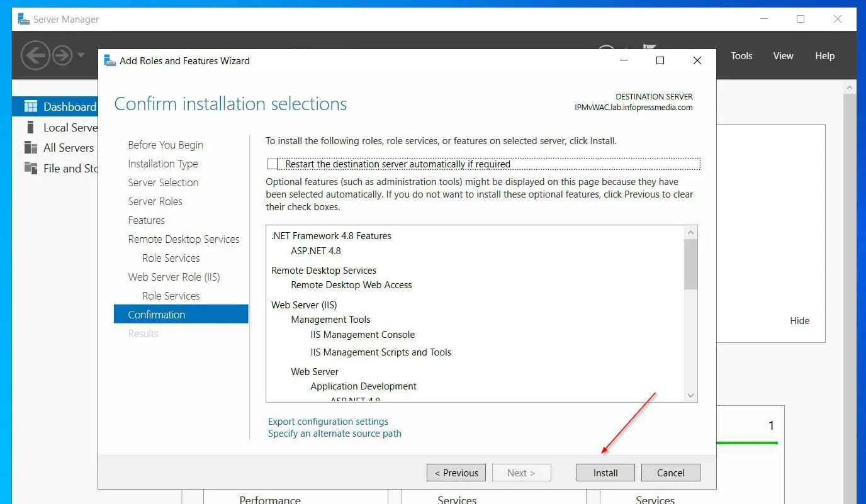
Task: Select Role Services under Remote Desktop Services
Action: (171, 258)
